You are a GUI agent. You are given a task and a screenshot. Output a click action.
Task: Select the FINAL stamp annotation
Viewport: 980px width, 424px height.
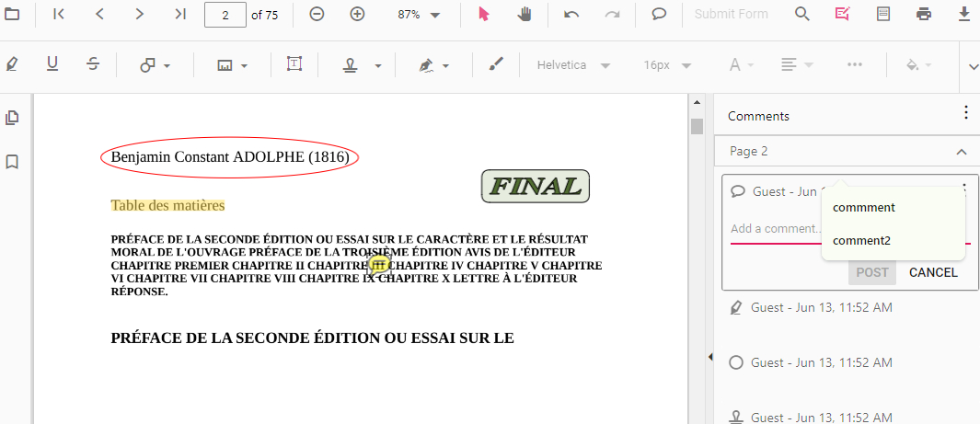[536, 186]
